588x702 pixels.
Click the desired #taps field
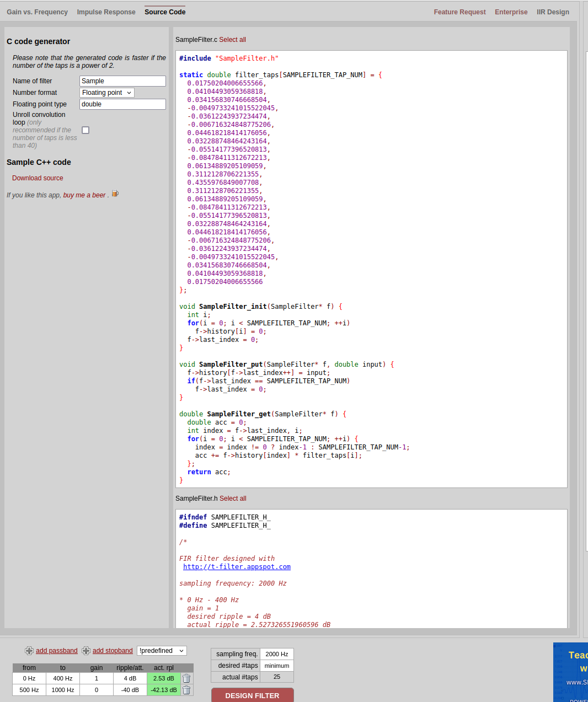pos(276,666)
